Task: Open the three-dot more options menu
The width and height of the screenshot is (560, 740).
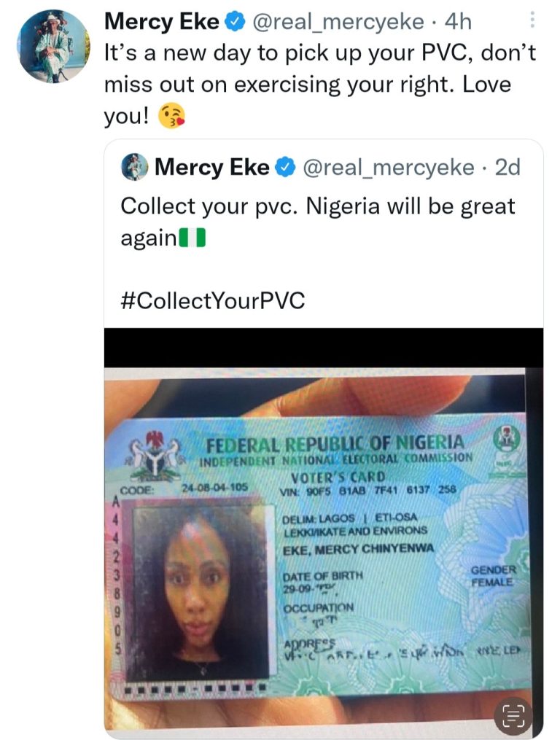Action: (x=533, y=20)
